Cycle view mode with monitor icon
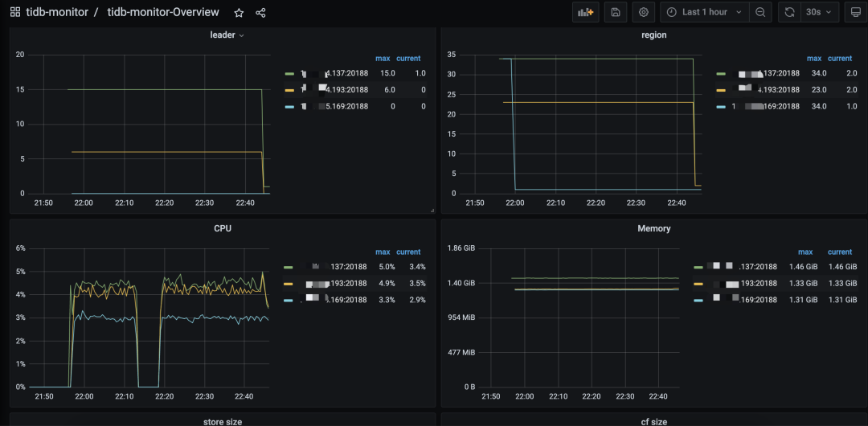868x426 pixels. pyautogui.click(x=856, y=12)
